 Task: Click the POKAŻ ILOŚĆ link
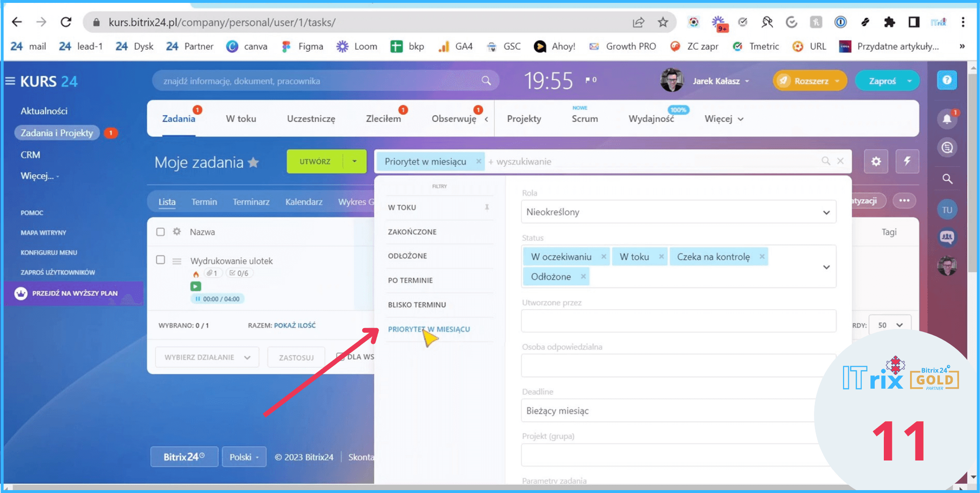click(x=295, y=325)
